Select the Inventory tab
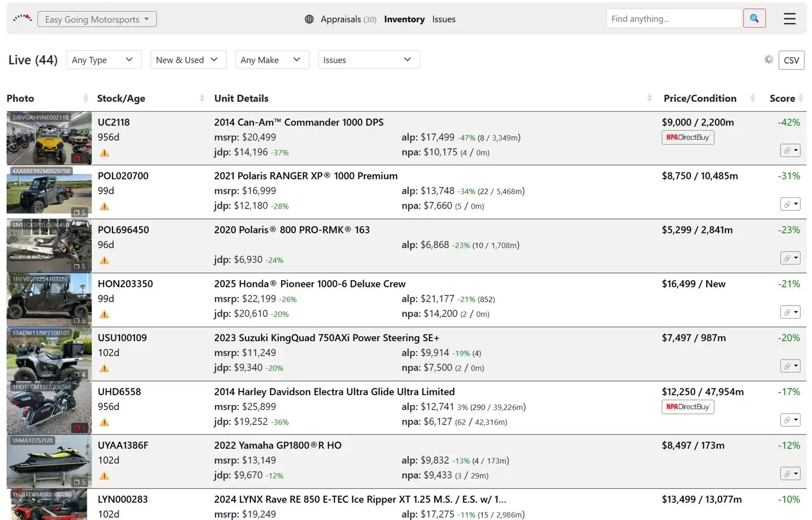812x520 pixels. click(x=404, y=19)
